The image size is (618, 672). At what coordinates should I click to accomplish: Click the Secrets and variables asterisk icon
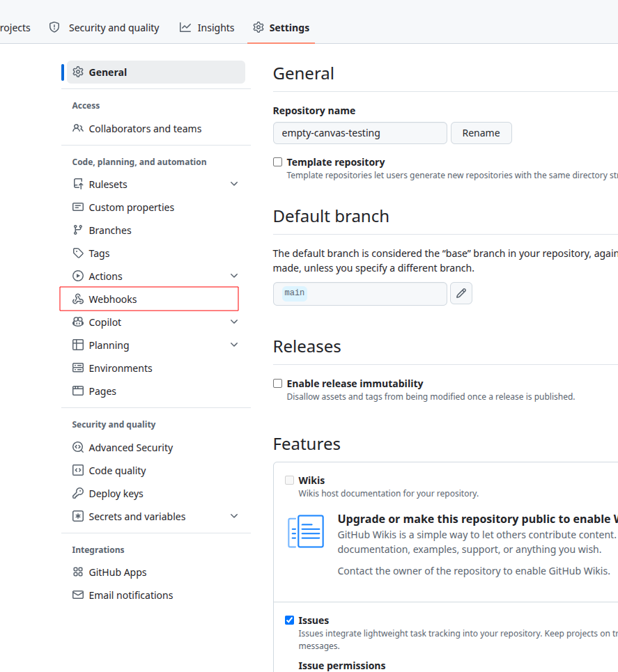tap(77, 517)
